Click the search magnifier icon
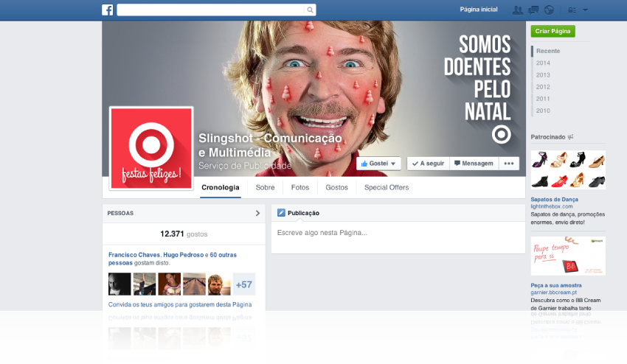627x364 pixels. (x=311, y=10)
